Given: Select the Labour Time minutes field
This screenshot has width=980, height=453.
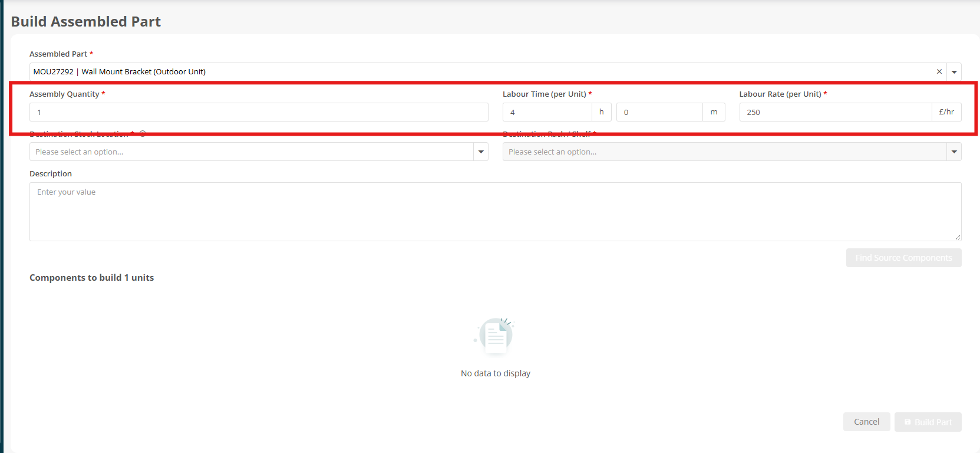Looking at the screenshot, I should 659,112.
